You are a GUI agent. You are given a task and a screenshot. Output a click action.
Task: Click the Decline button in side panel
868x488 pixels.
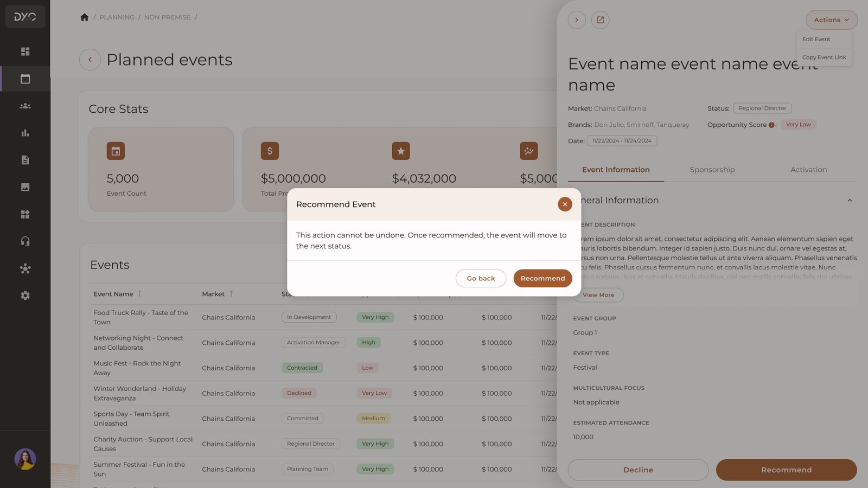638,470
